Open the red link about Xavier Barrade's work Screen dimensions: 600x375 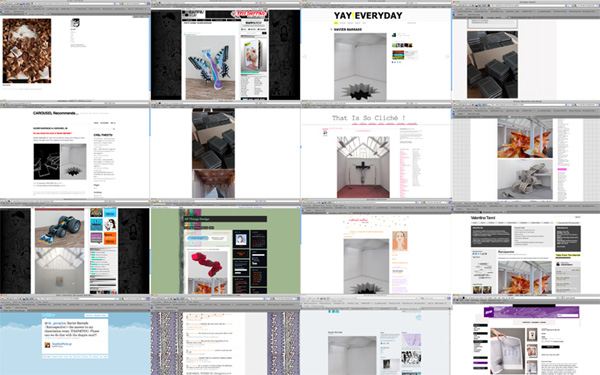tap(52, 133)
